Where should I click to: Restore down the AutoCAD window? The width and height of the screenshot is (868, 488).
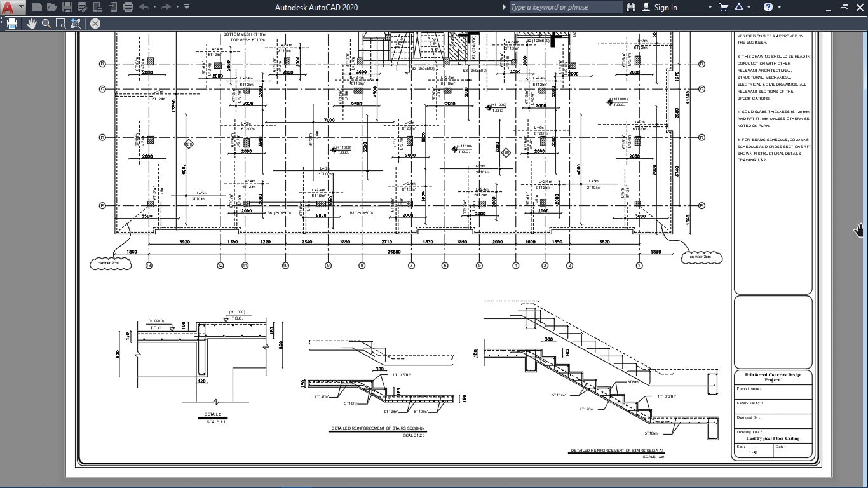coord(844,8)
